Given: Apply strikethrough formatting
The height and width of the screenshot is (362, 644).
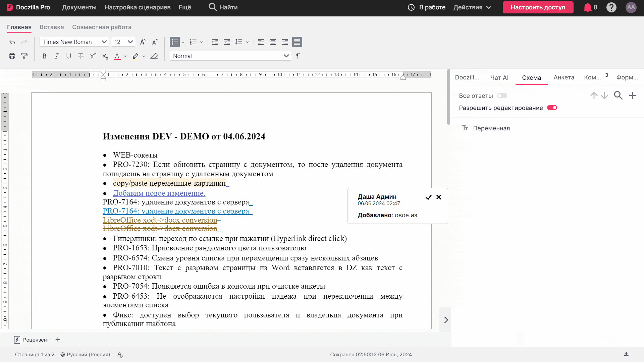Looking at the screenshot, I should pos(81,56).
